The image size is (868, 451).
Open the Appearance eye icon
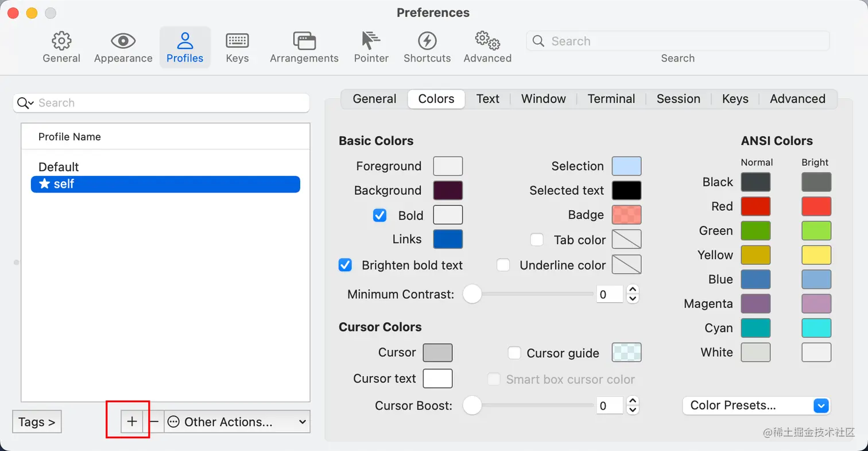point(123,47)
